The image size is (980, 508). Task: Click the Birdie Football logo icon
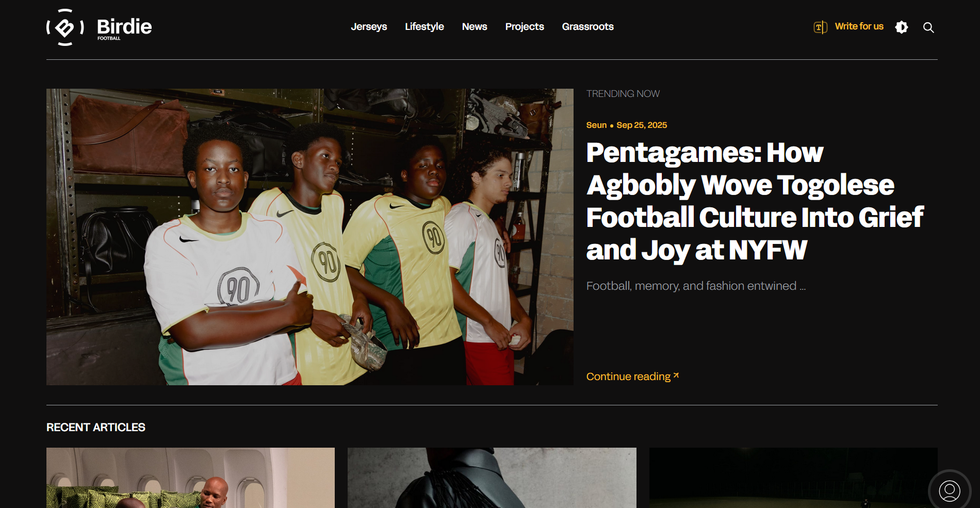[x=65, y=27]
